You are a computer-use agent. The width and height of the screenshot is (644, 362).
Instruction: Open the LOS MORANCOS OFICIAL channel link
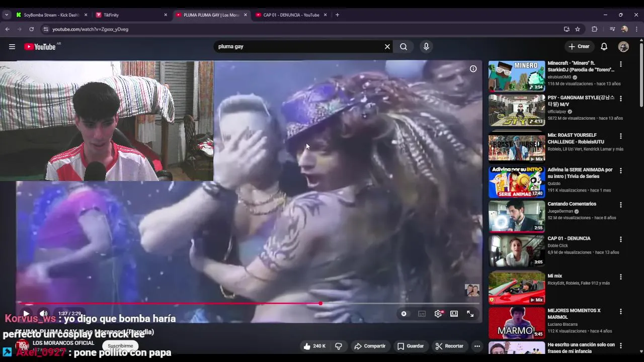tap(63, 343)
